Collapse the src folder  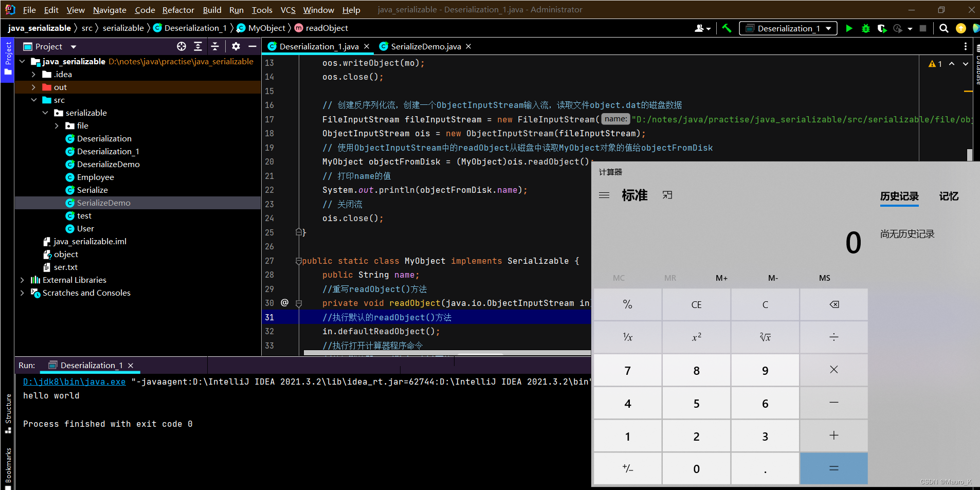point(33,100)
